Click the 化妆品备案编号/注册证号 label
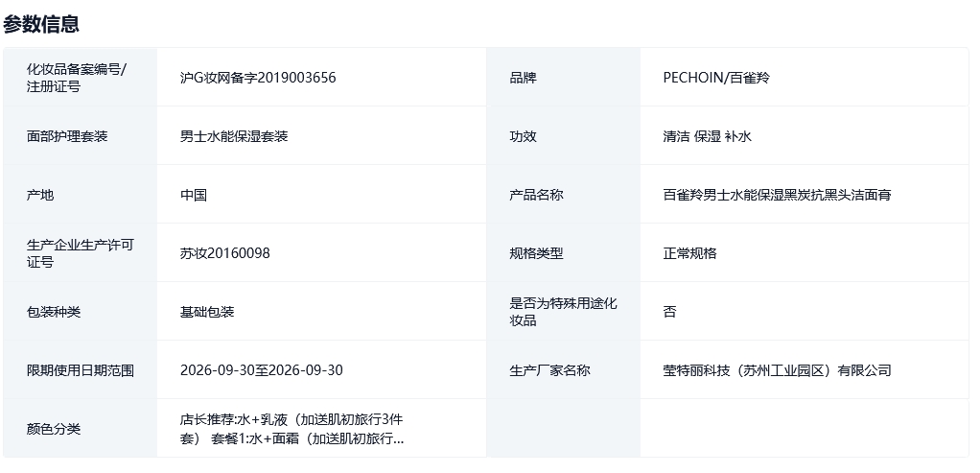 [x=77, y=78]
